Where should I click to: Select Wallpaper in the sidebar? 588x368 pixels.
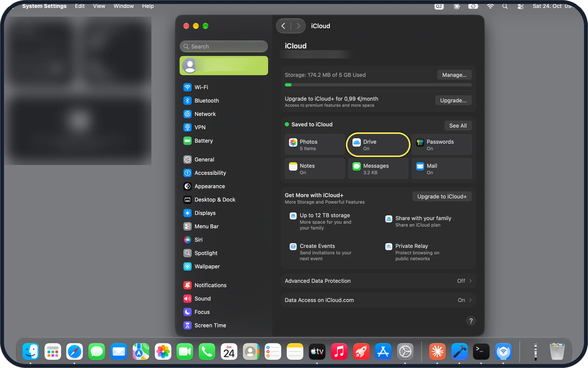coord(224,266)
